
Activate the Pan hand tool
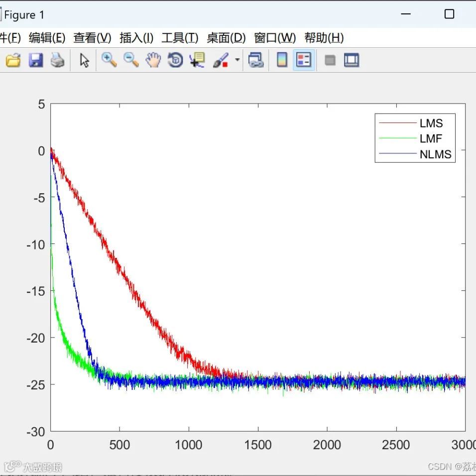153,61
